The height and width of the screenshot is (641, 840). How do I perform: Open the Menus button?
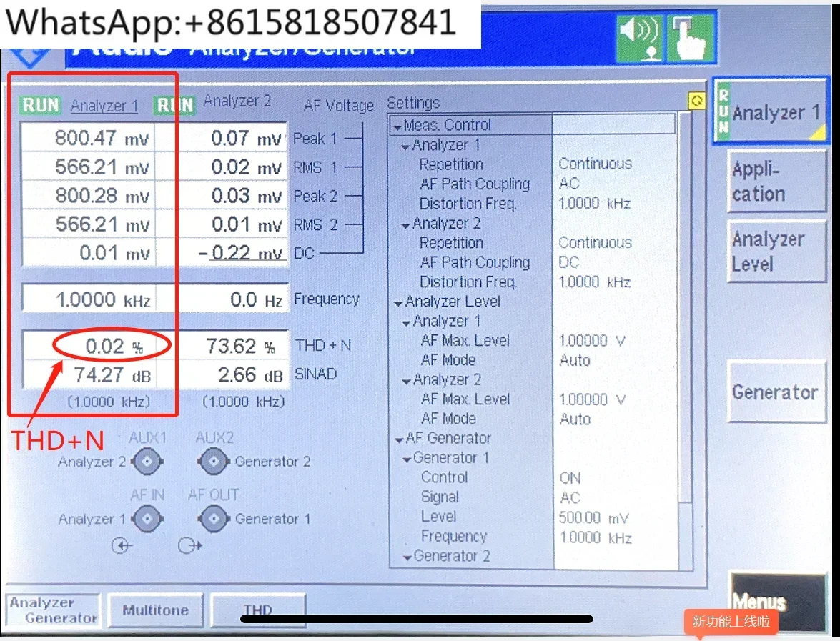pos(777,601)
